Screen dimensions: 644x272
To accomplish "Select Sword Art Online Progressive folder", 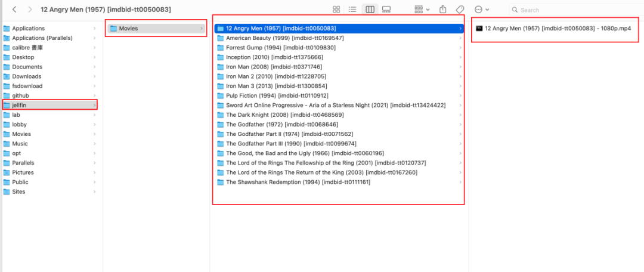I will point(339,105).
